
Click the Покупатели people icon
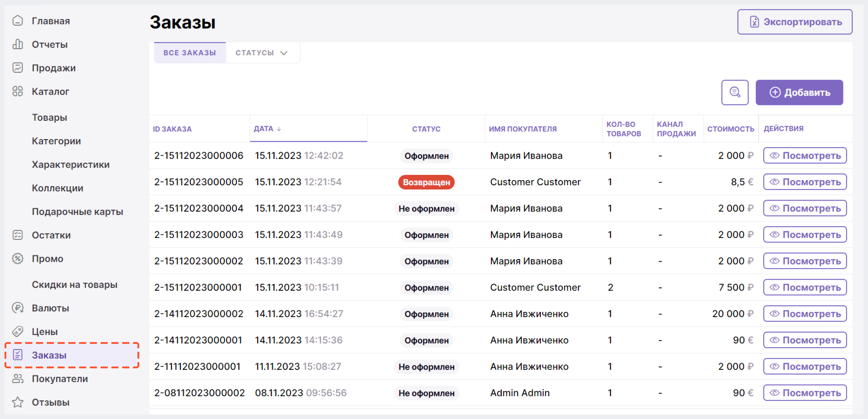[x=17, y=379]
